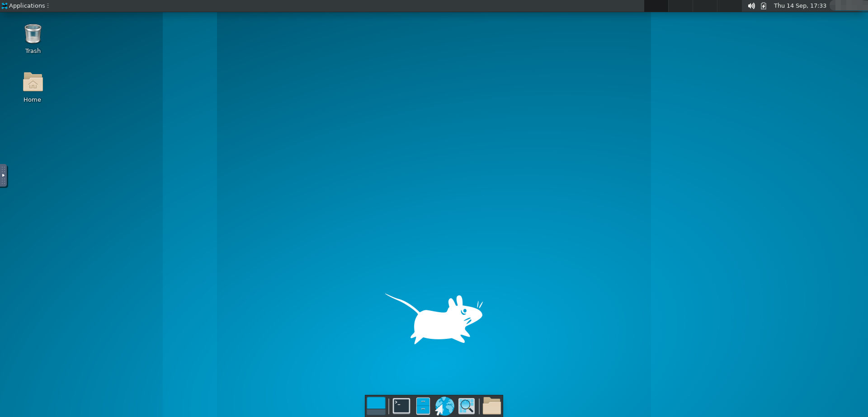868x417 pixels.
Task: Switch to the second workspace
Action: tap(680, 6)
